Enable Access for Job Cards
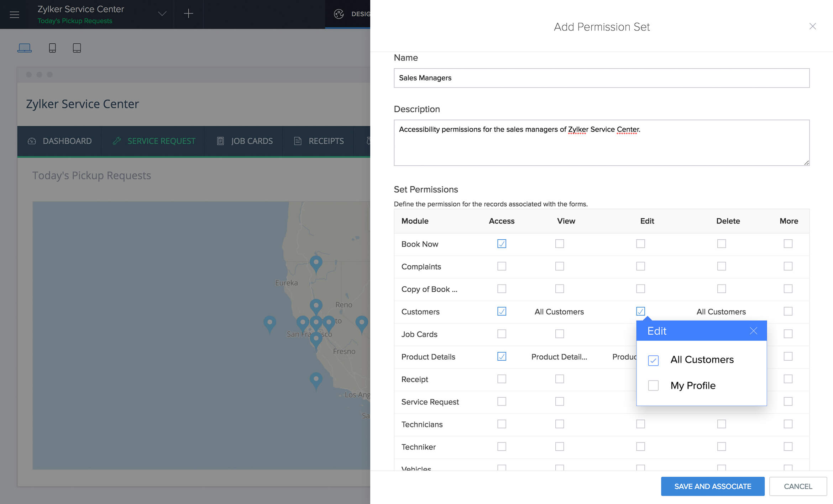This screenshot has width=833, height=504. coord(502,334)
